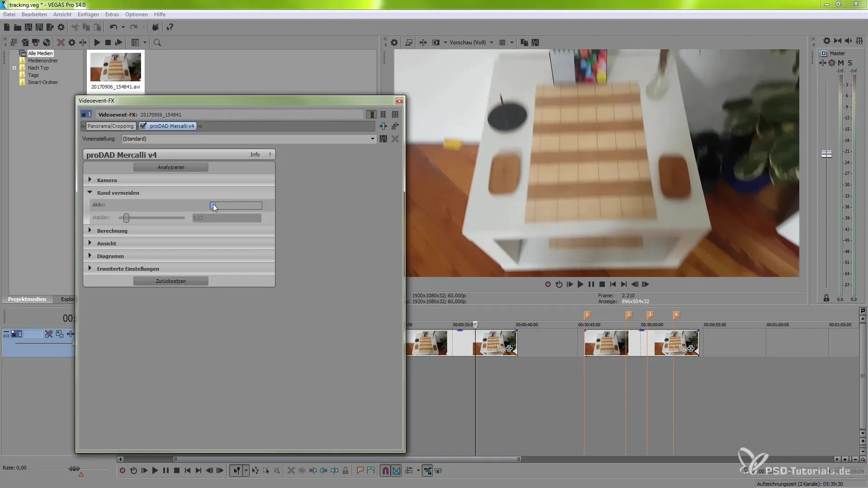Switch to the Projektmedien tab
The width and height of the screenshot is (868, 488).
pyautogui.click(x=27, y=299)
